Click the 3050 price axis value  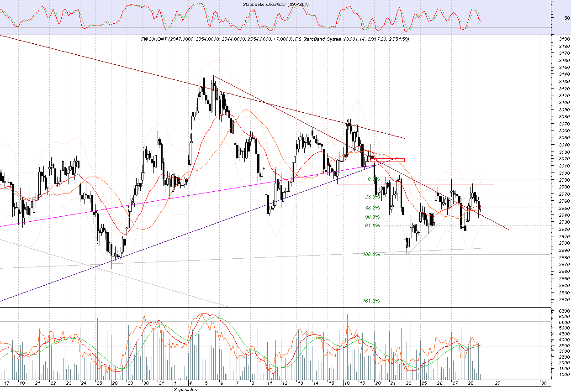pyautogui.click(x=564, y=138)
